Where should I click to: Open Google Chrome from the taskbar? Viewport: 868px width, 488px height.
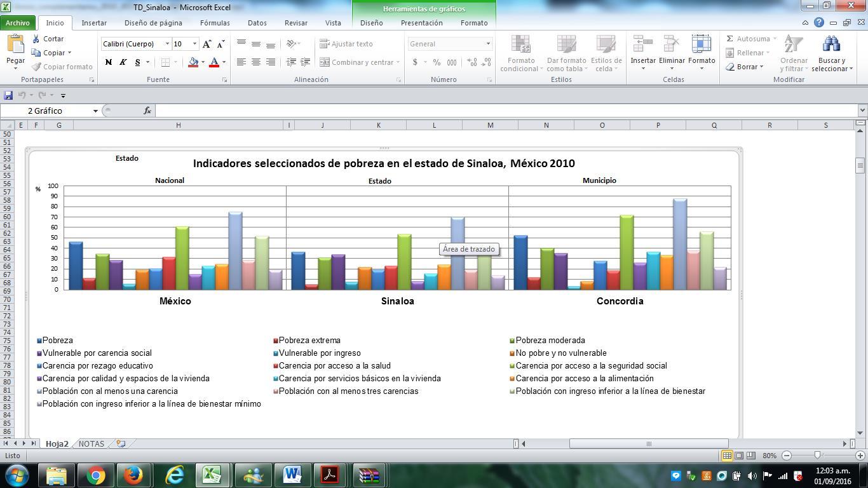(96, 475)
